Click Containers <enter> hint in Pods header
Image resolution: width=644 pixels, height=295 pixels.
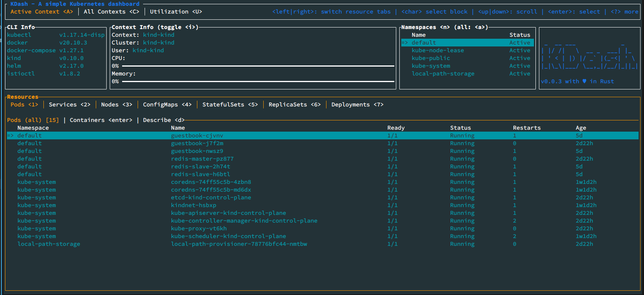click(x=101, y=120)
